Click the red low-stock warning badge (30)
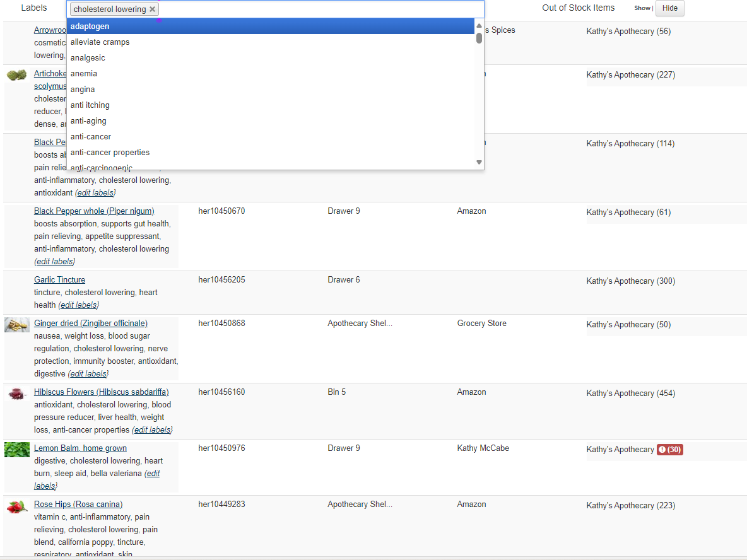This screenshot has height=560, width=747. (669, 450)
